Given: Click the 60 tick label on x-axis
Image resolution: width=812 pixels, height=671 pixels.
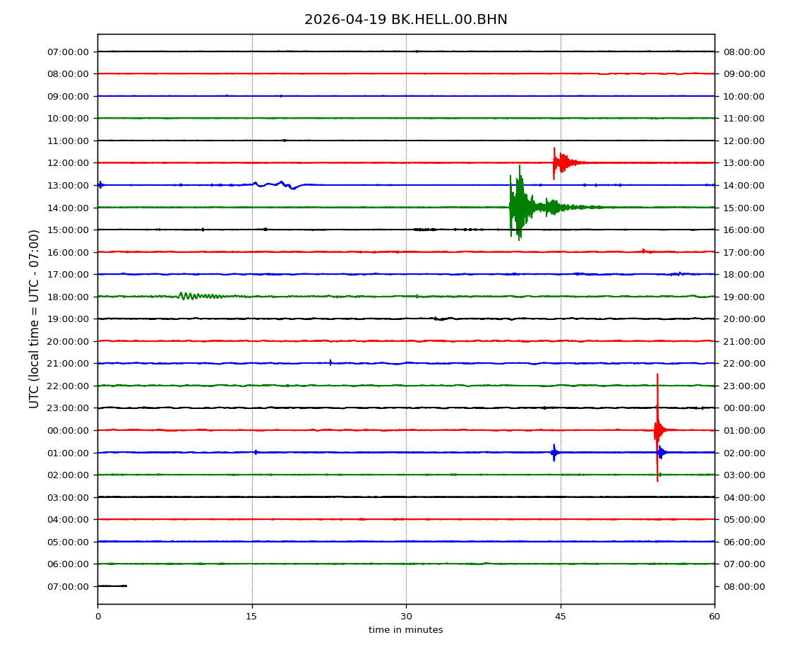Looking at the screenshot, I should [715, 617].
